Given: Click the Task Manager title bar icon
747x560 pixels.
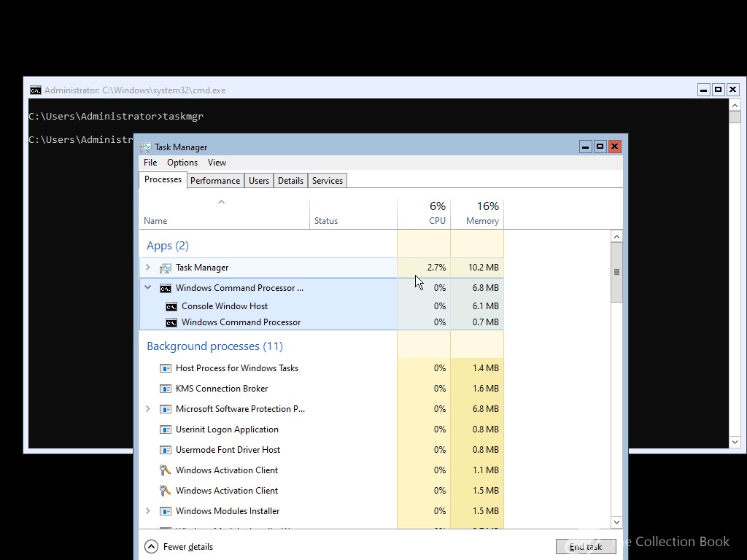Looking at the screenshot, I should [x=146, y=147].
